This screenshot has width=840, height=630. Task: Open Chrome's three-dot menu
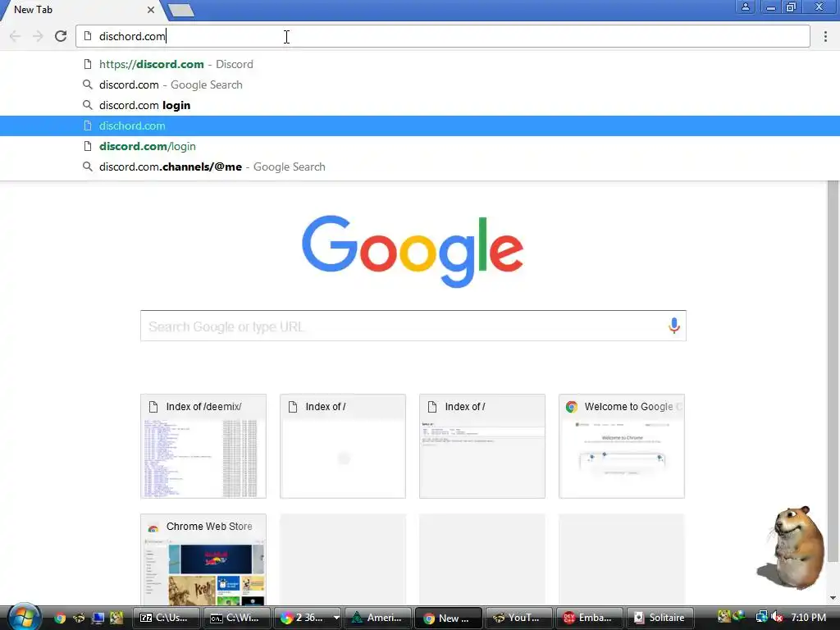pyautogui.click(x=825, y=36)
